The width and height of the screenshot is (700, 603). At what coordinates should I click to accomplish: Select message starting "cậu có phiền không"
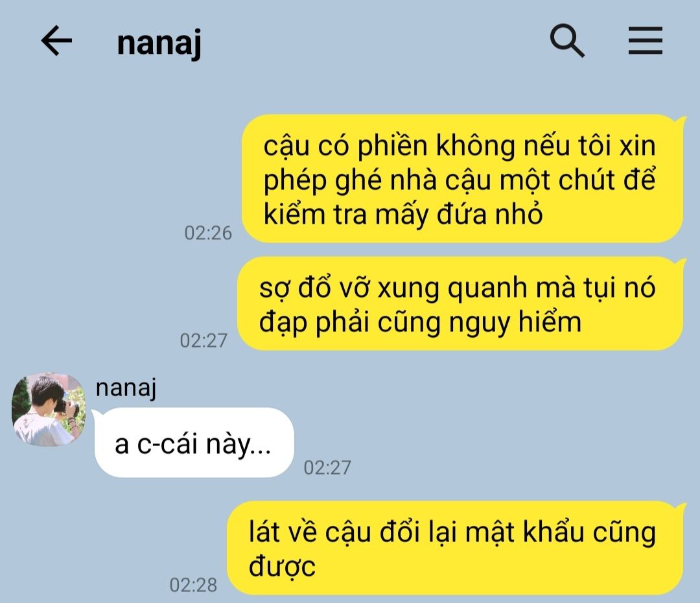(461, 179)
